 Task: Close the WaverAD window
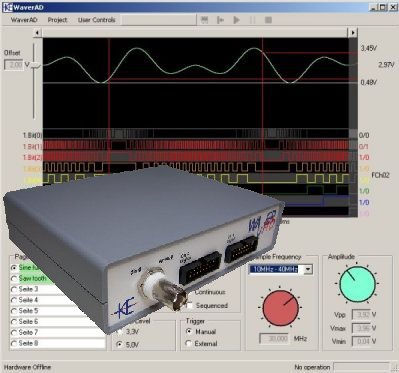click(392, 7)
